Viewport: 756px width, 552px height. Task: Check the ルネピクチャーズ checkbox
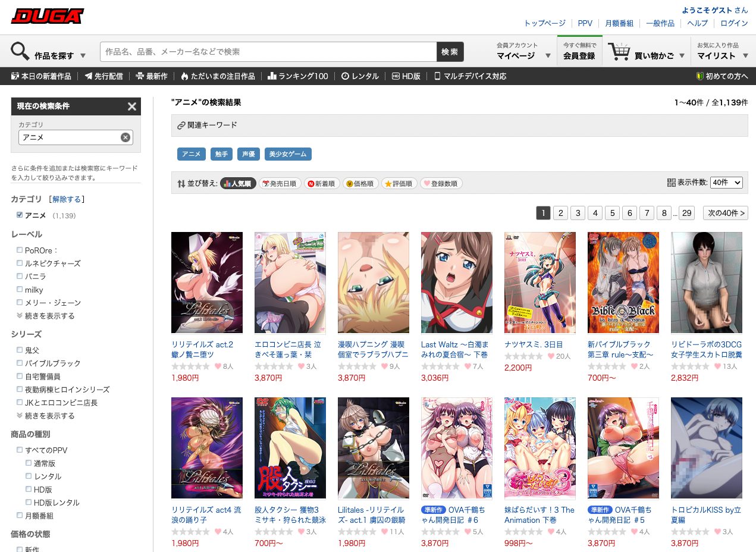(20, 264)
